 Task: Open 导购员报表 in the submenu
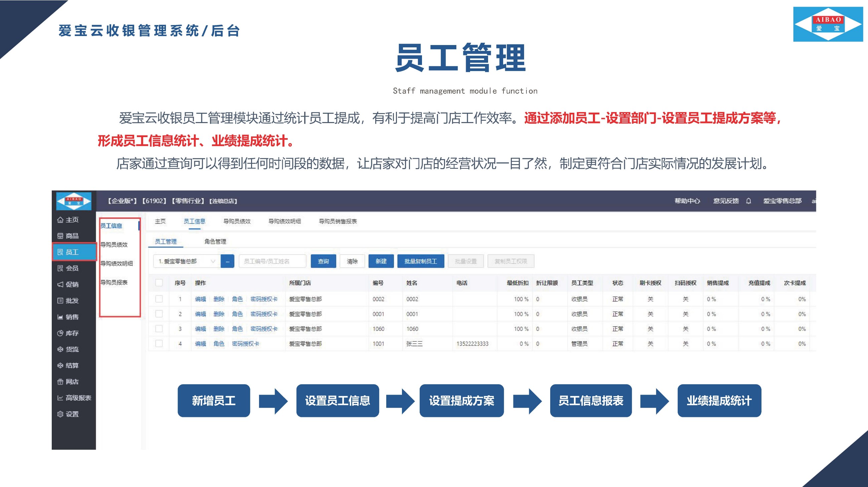coord(114,282)
